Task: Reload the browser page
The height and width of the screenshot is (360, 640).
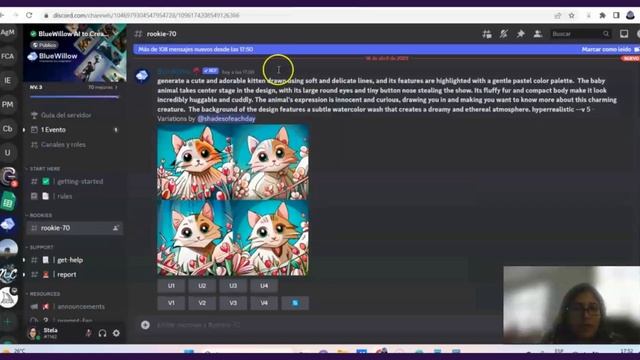Action: 29,15
